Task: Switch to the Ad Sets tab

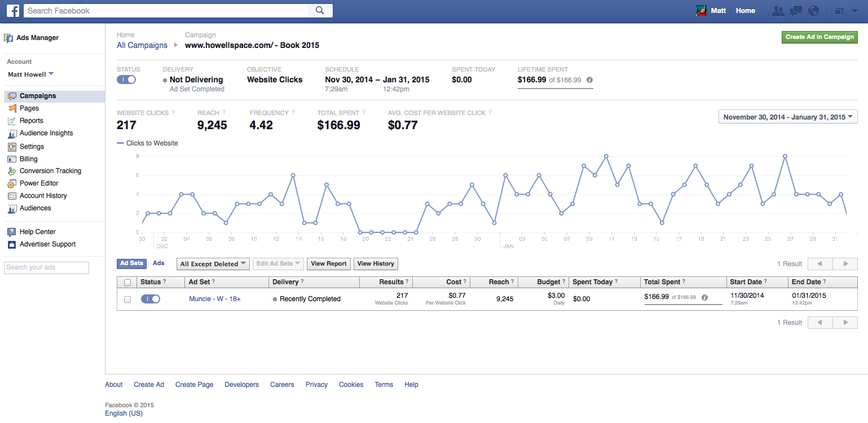Action: click(132, 263)
